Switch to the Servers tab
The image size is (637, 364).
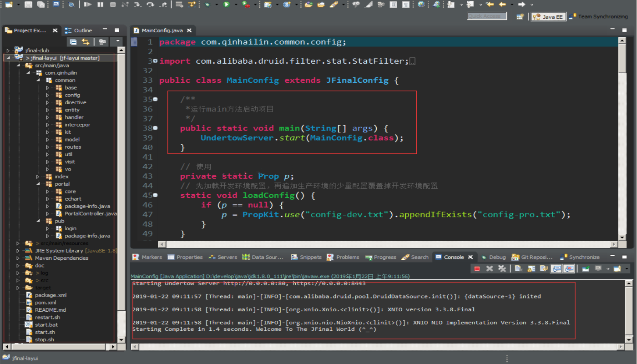223,257
